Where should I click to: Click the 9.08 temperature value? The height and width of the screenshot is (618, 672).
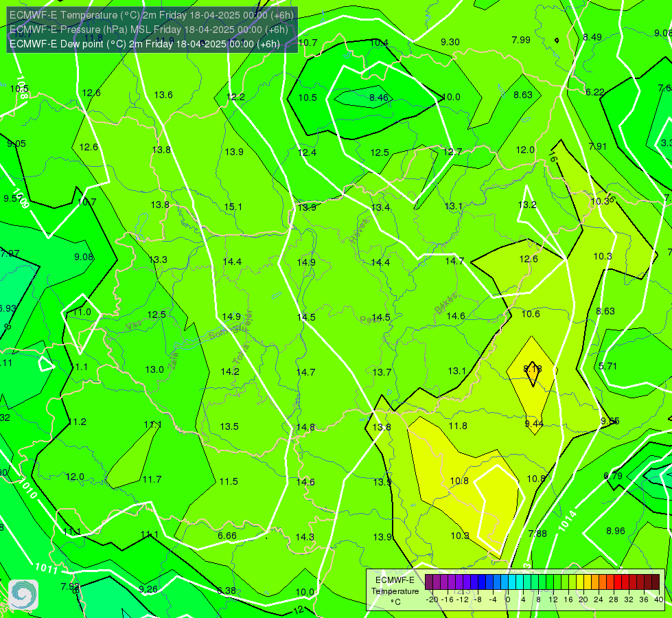(x=84, y=257)
